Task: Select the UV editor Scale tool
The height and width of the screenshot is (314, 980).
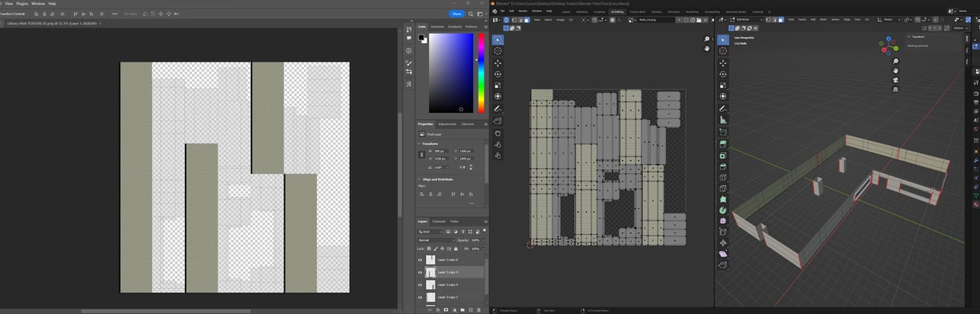Action: (x=497, y=85)
